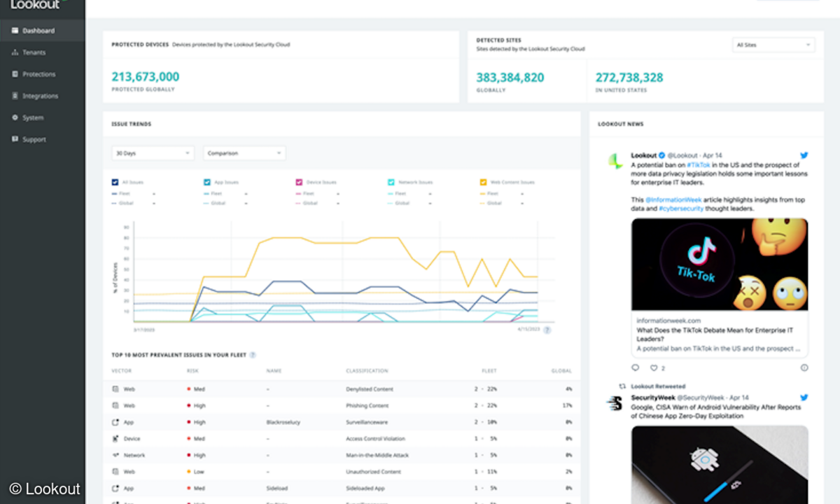This screenshot has width=840, height=504.
Task: Open the Android vulnerability tweet image
Action: pyautogui.click(x=720, y=465)
